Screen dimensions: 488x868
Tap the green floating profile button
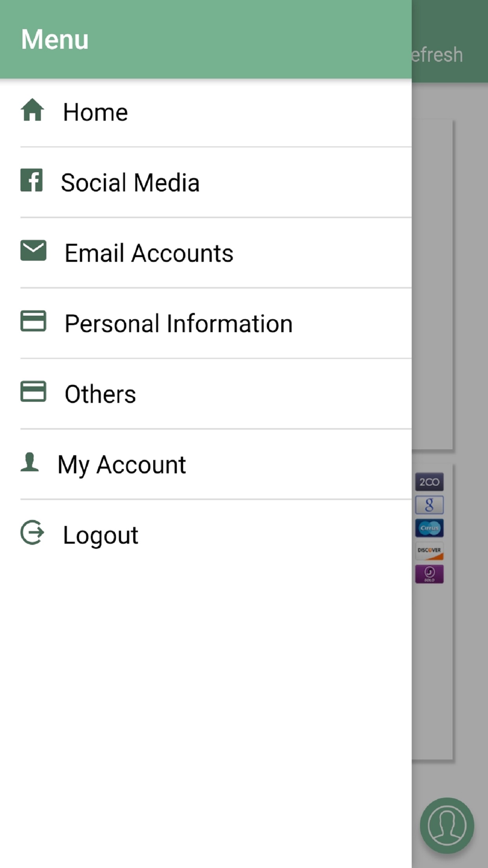[x=447, y=826]
